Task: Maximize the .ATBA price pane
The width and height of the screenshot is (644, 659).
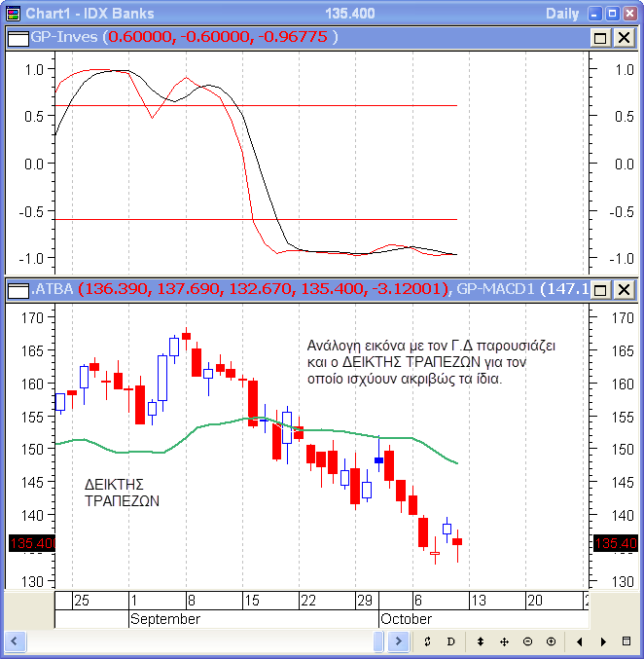Action: 600,289
